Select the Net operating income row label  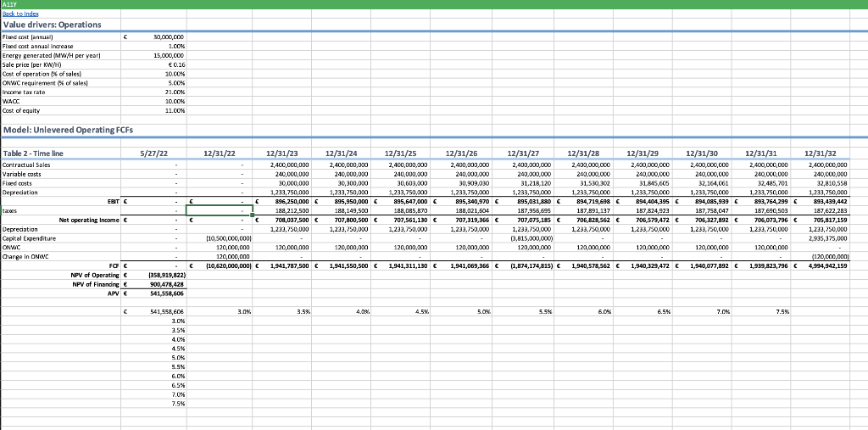tap(90, 220)
